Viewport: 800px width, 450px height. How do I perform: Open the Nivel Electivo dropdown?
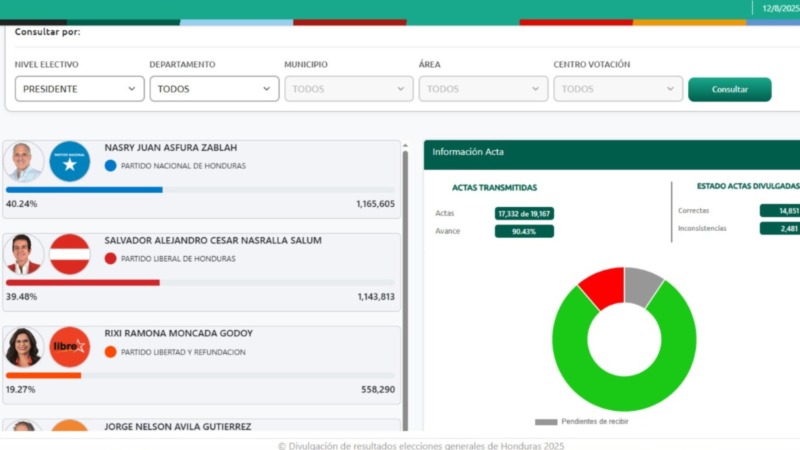79,89
